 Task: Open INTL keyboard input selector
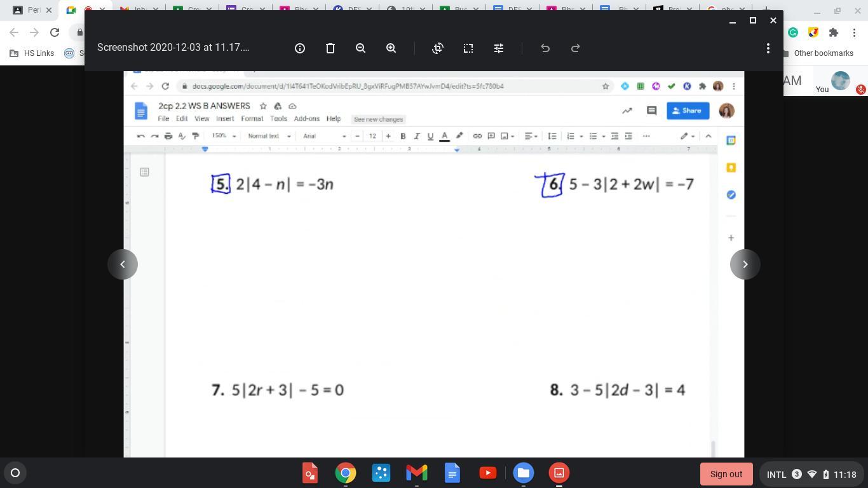tap(776, 475)
